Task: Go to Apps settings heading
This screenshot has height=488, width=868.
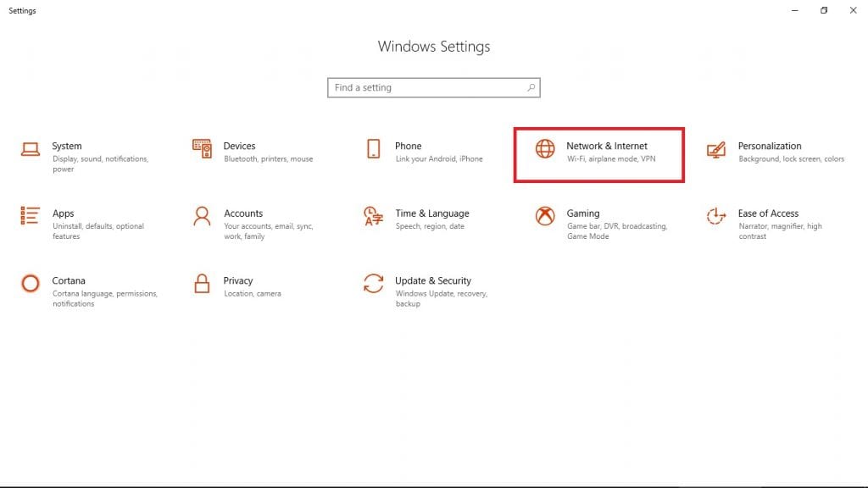Action: click(63, 213)
